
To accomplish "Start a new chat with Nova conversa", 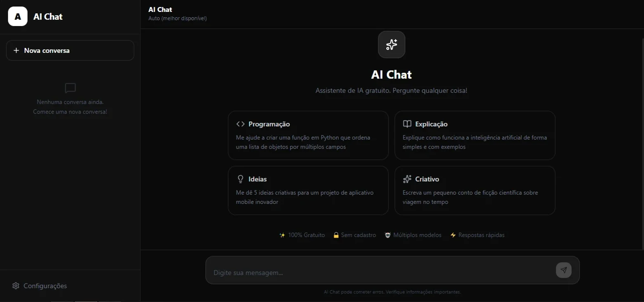I will 70,50.
